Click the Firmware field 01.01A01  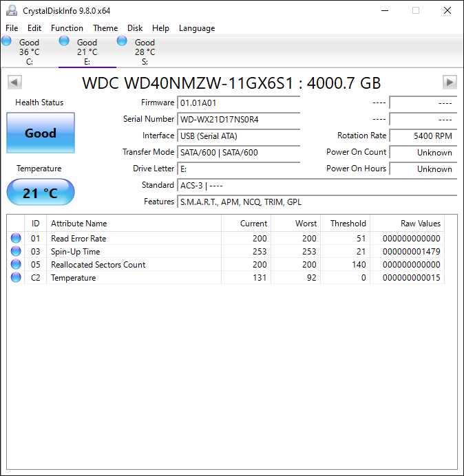239,103
